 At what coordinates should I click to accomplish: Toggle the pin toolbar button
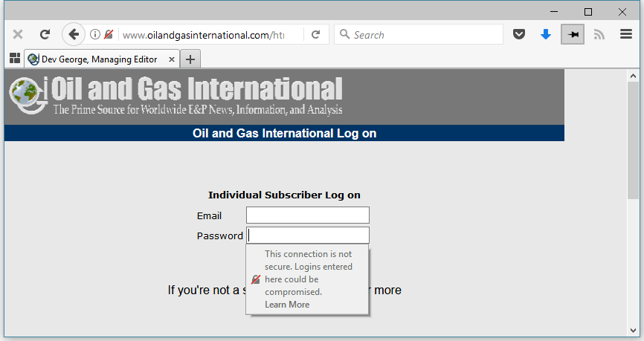573,34
